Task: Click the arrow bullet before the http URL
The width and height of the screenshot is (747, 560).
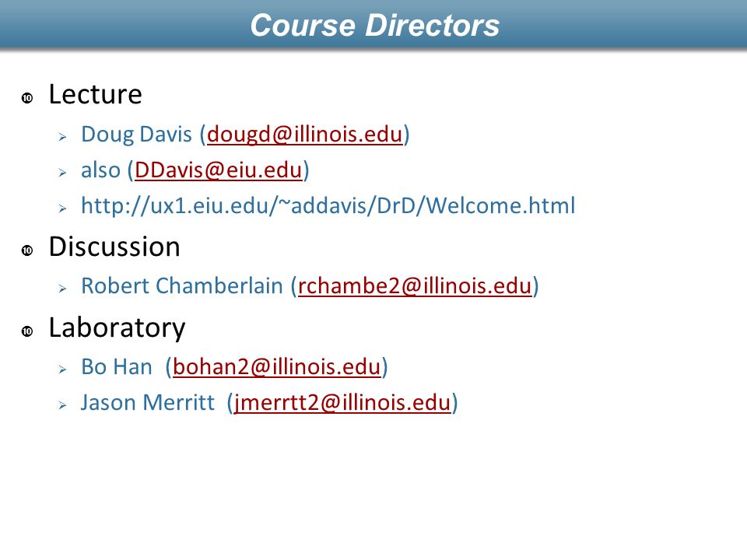Action: 62,208
